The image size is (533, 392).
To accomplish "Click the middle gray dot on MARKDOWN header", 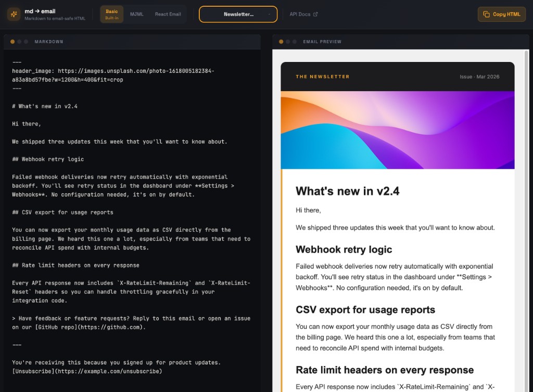I will [19, 42].
